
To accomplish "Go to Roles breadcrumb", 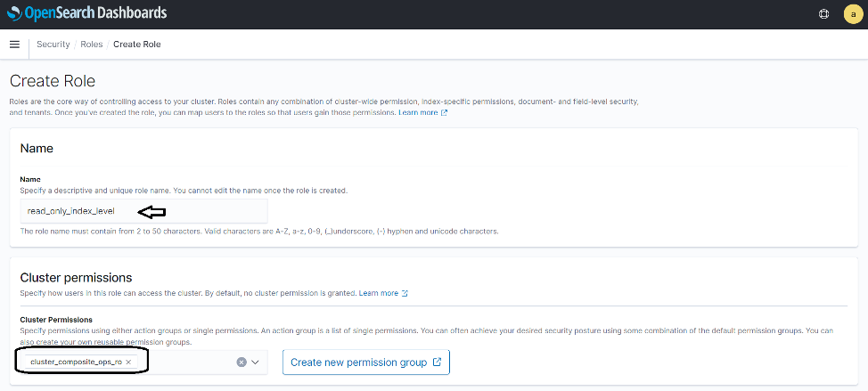I will [x=91, y=45].
